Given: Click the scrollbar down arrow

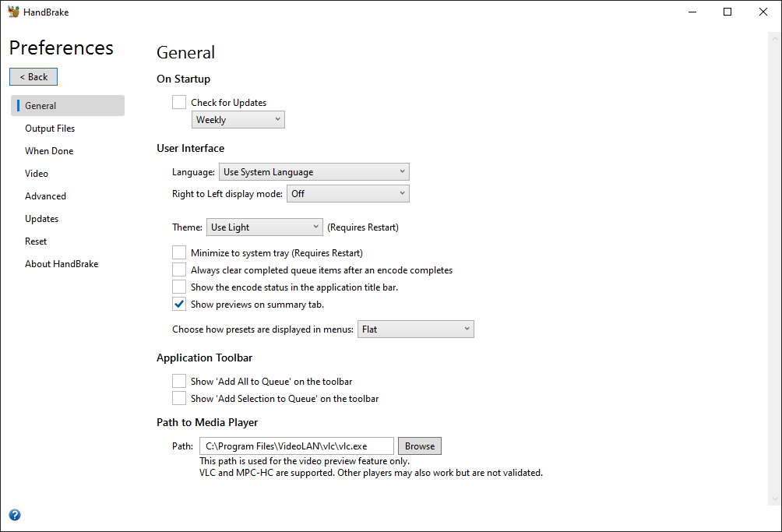Looking at the screenshot, I should pos(774,499).
